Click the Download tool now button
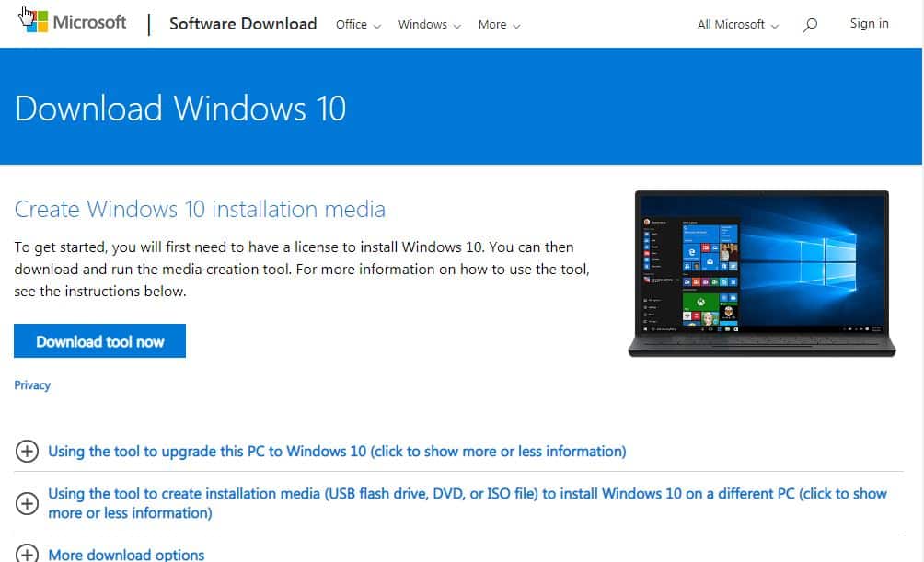 click(99, 340)
